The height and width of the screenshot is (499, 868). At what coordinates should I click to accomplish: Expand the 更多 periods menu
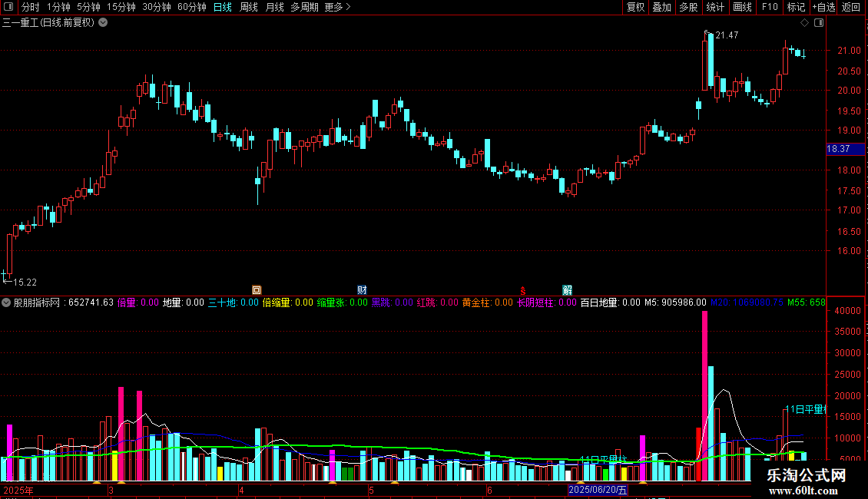click(x=338, y=7)
